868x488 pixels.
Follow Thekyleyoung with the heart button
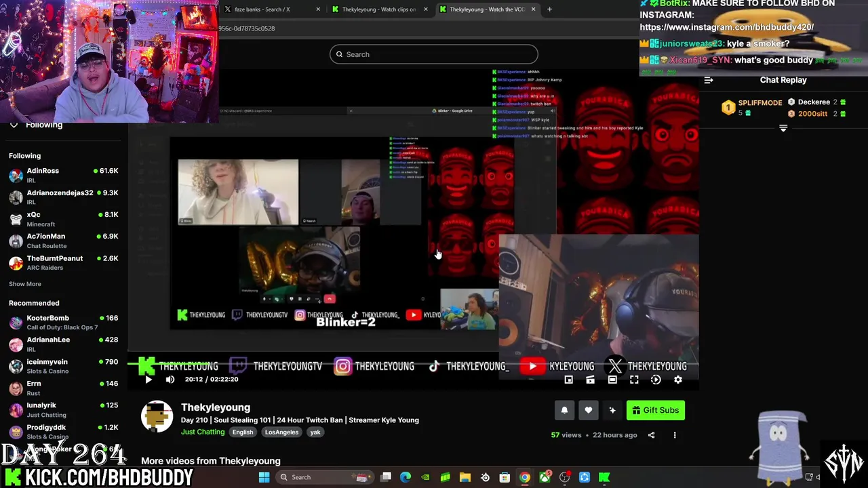[588, 410]
